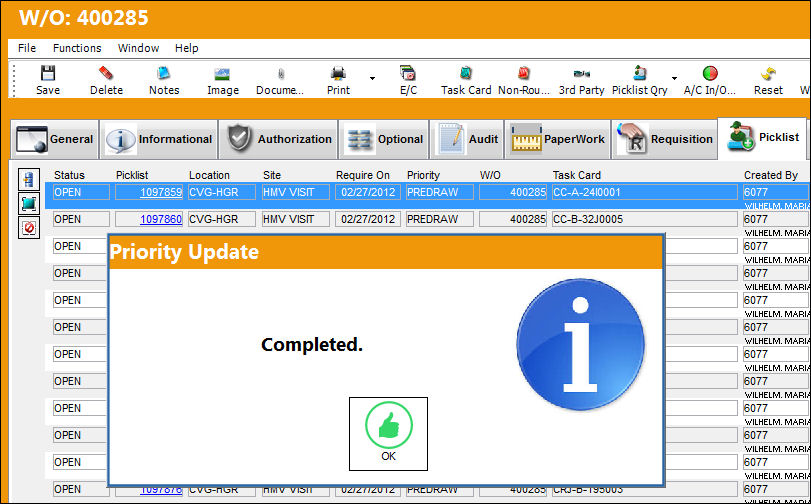811x504 pixels.
Task: Switch to the Optional tab
Action: [384, 139]
